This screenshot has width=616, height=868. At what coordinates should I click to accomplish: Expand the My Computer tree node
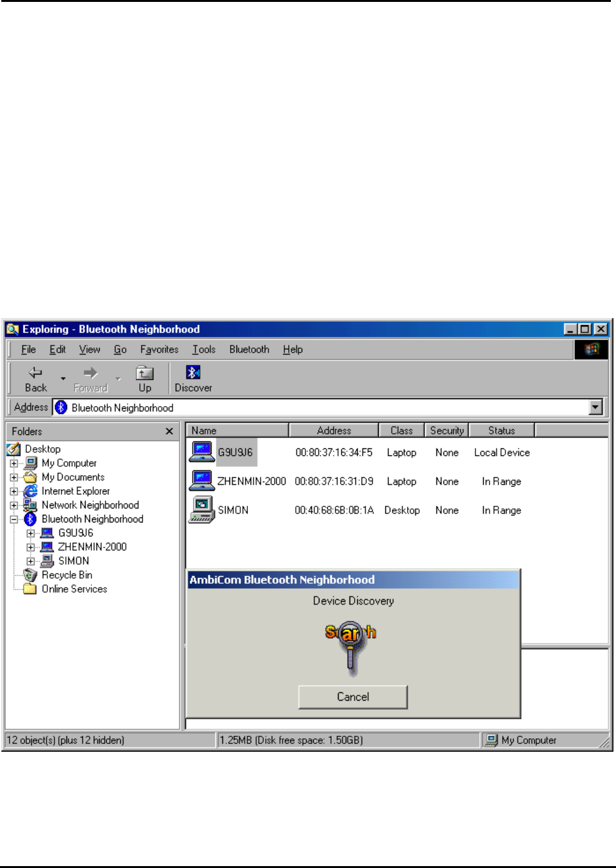(x=14, y=464)
